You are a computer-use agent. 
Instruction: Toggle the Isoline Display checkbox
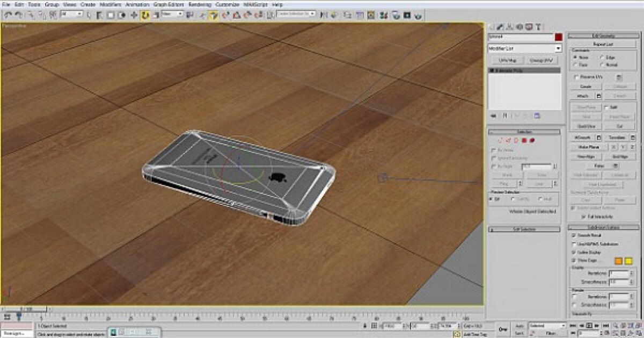tap(574, 252)
